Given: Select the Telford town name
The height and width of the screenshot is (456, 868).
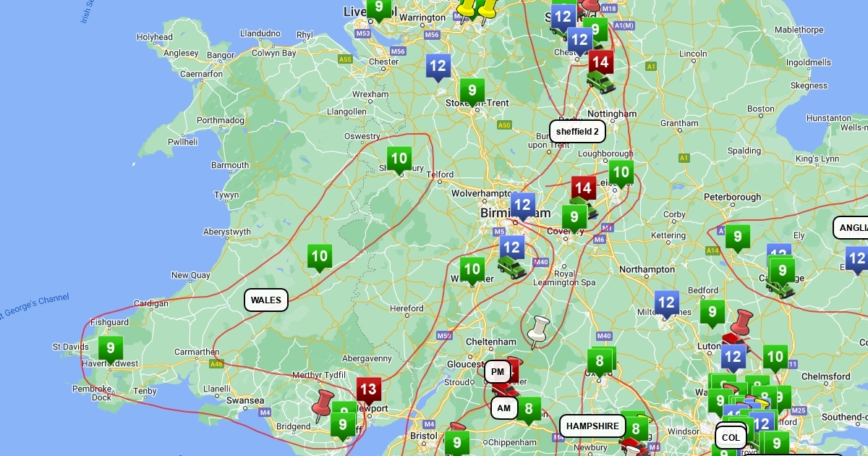Looking at the screenshot, I should (x=441, y=174).
